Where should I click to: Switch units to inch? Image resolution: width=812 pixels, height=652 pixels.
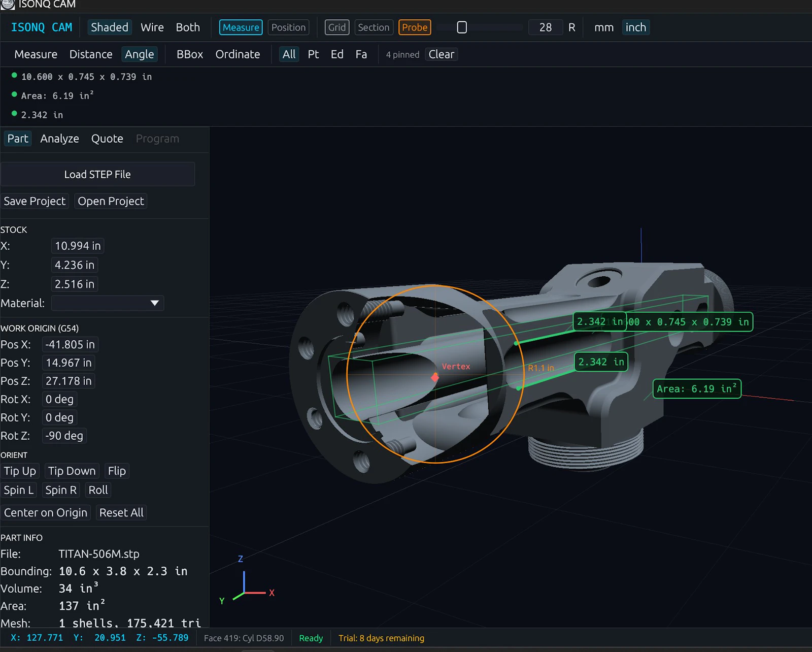tap(636, 27)
